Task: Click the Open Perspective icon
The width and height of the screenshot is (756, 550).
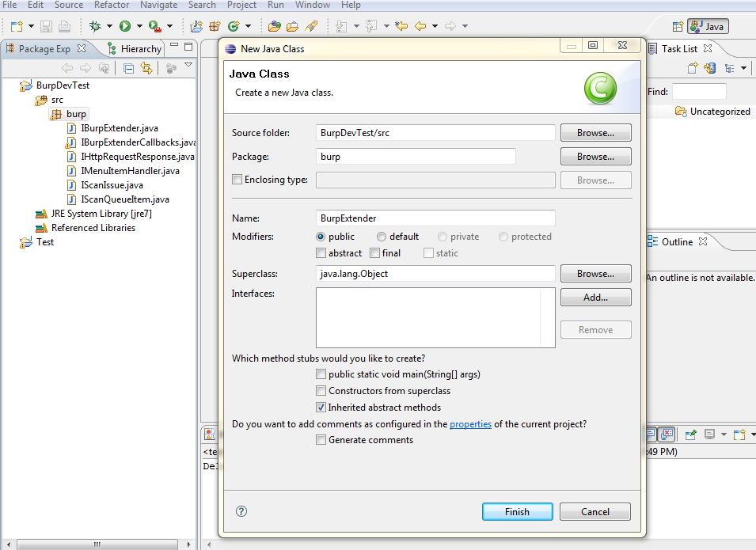Action: [x=678, y=27]
